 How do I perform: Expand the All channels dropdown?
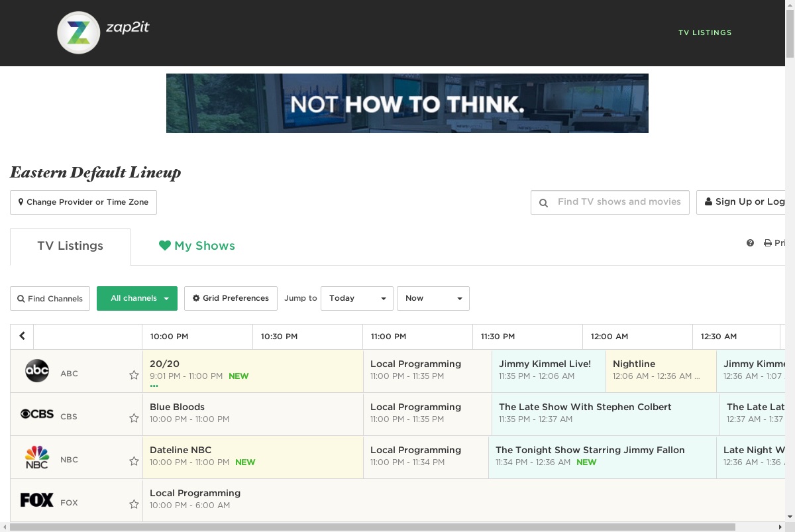pyautogui.click(x=137, y=298)
